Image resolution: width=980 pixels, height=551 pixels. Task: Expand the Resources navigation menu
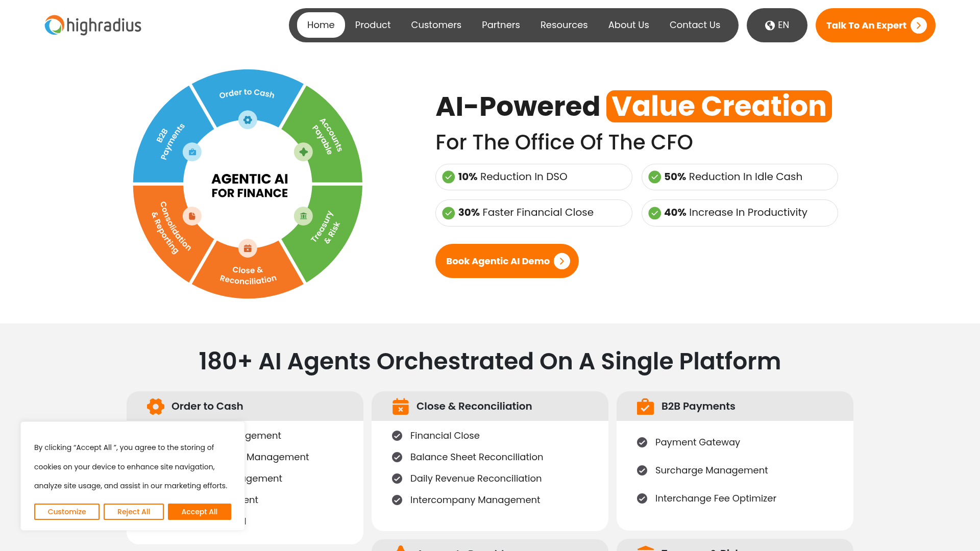tap(564, 25)
